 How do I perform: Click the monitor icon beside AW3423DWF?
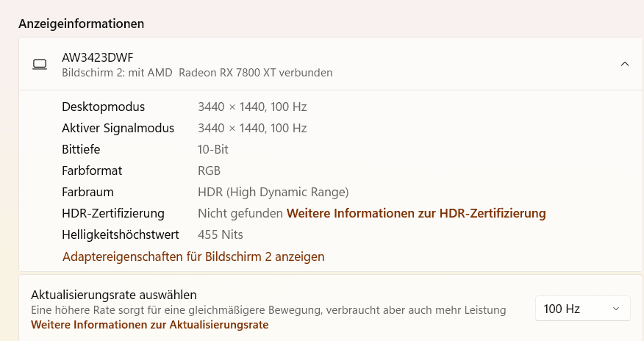[40, 64]
